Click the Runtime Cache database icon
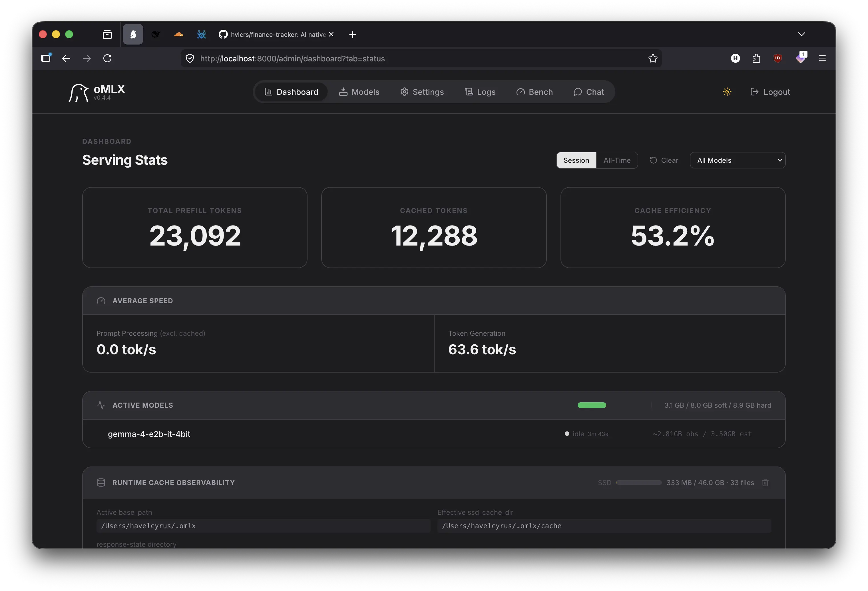868x591 pixels. (x=101, y=483)
